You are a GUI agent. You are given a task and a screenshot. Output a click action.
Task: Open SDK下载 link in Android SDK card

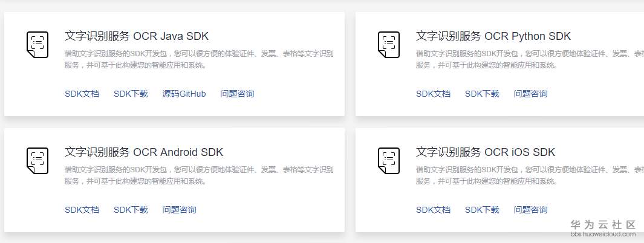click(131, 210)
